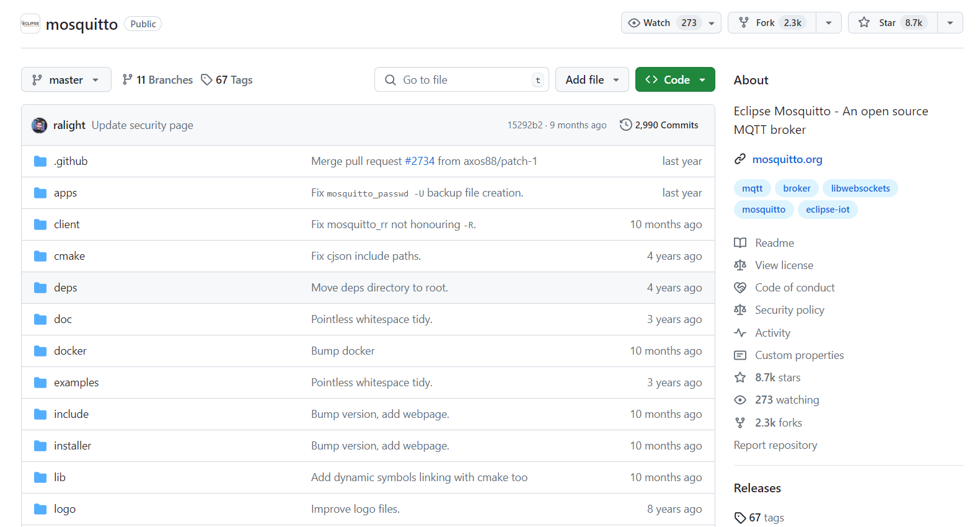
Task: Click the cmake folder icon
Action: 40,256
